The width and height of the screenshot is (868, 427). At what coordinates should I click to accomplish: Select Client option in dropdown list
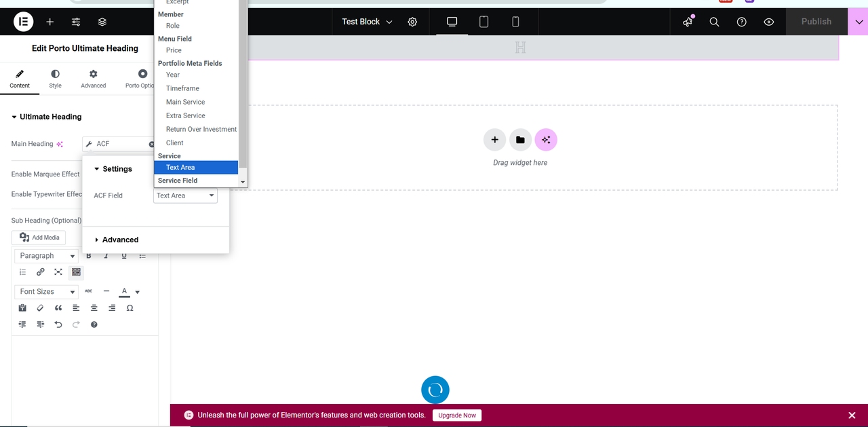coord(175,143)
